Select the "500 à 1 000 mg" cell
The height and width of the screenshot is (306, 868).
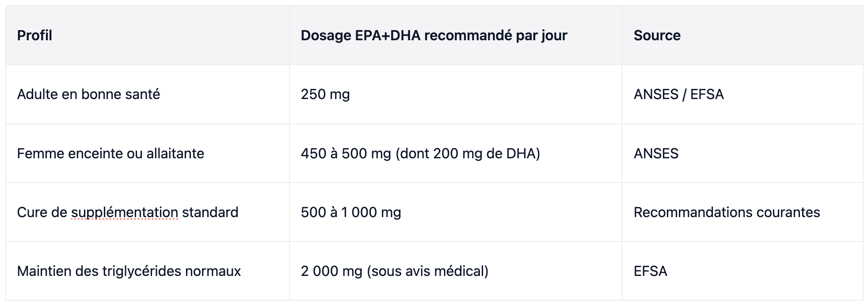click(x=456, y=212)
